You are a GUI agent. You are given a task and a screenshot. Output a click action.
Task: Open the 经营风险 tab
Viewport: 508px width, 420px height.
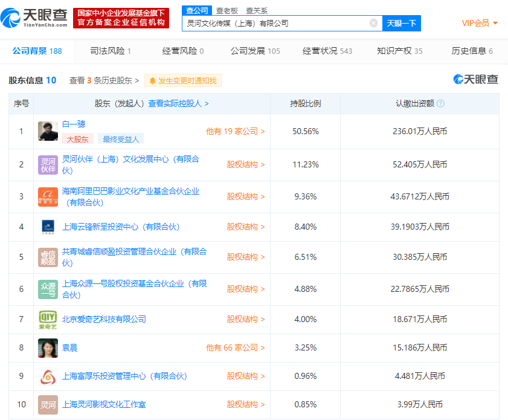pos(183,51)
